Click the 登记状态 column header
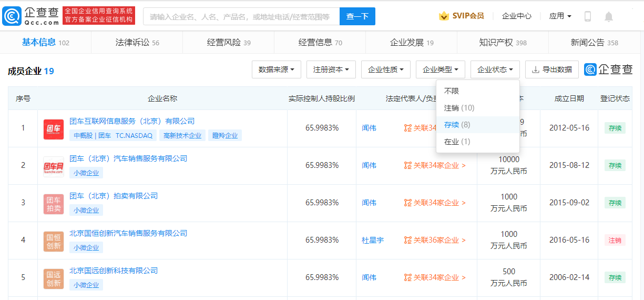644x300 pixels. click(615, 98)
